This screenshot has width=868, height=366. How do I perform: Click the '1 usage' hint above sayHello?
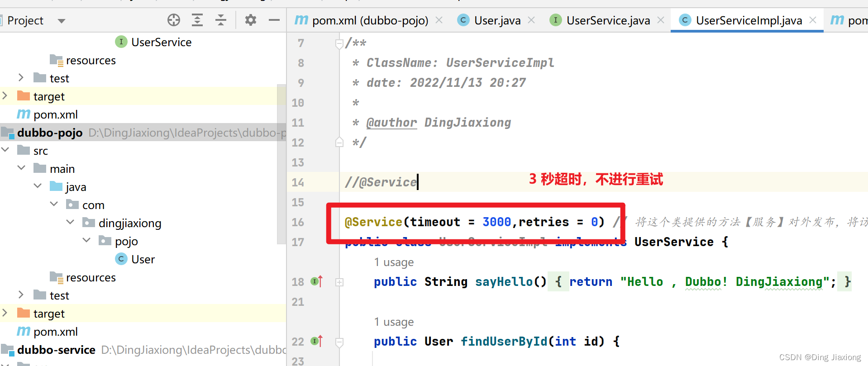(x=394, y=262)
